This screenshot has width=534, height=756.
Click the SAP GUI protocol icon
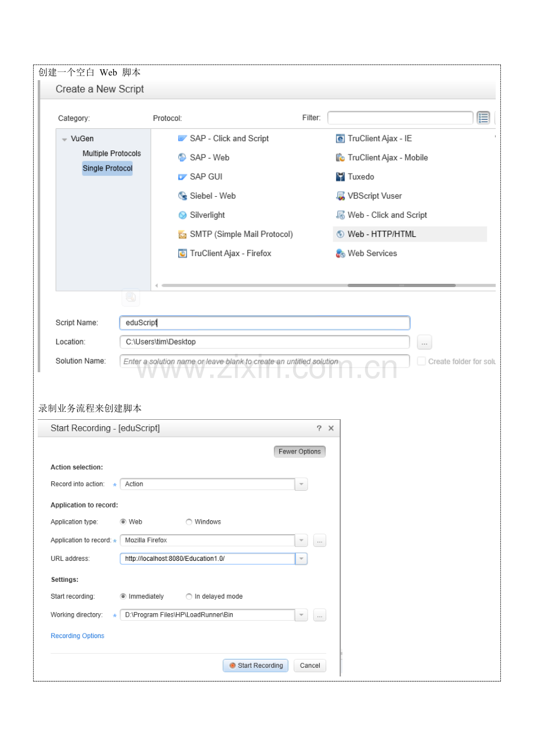tap(182, 177)
